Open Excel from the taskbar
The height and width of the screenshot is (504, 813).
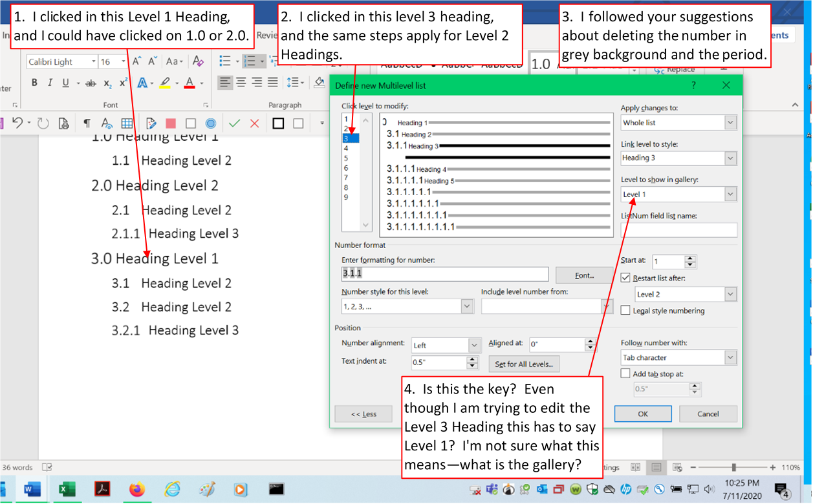(x=65, y=490)
